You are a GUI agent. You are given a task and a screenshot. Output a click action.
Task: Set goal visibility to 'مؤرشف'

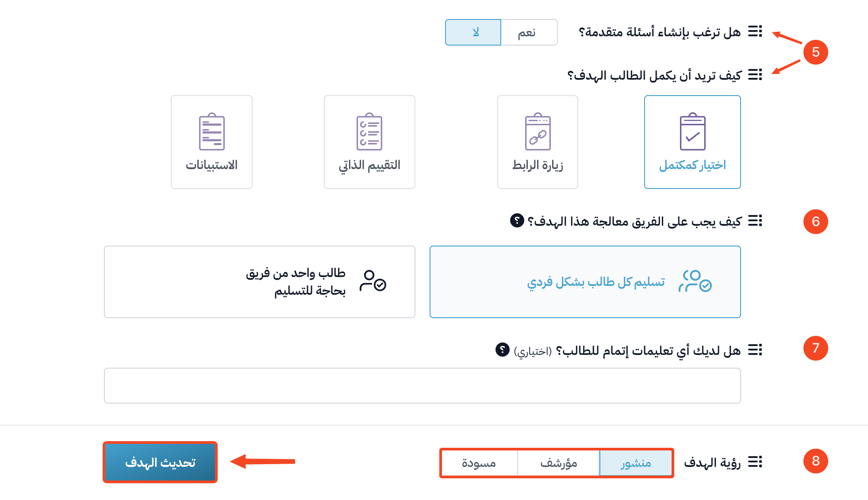[x=558, y=463]
